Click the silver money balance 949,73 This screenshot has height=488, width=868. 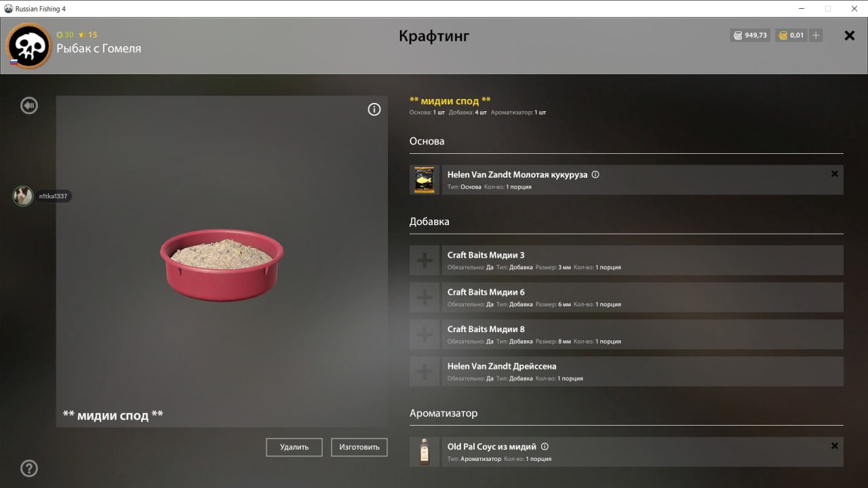click(750, 35)
